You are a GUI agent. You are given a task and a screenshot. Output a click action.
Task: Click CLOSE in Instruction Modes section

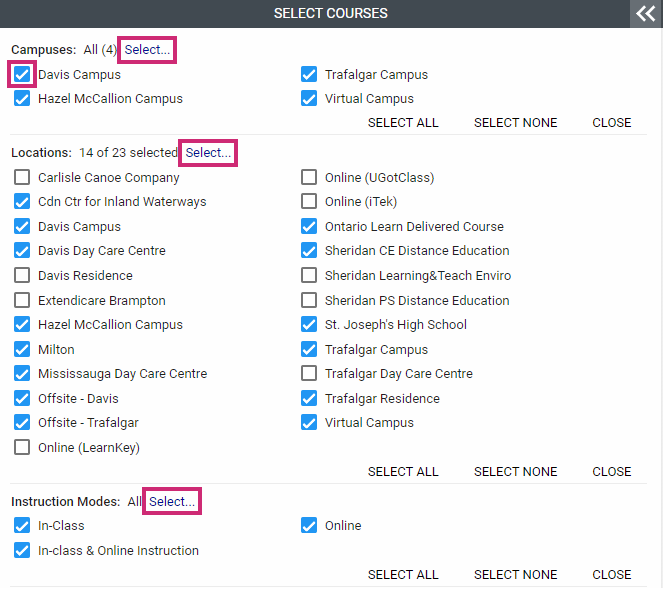click(611, 575)
